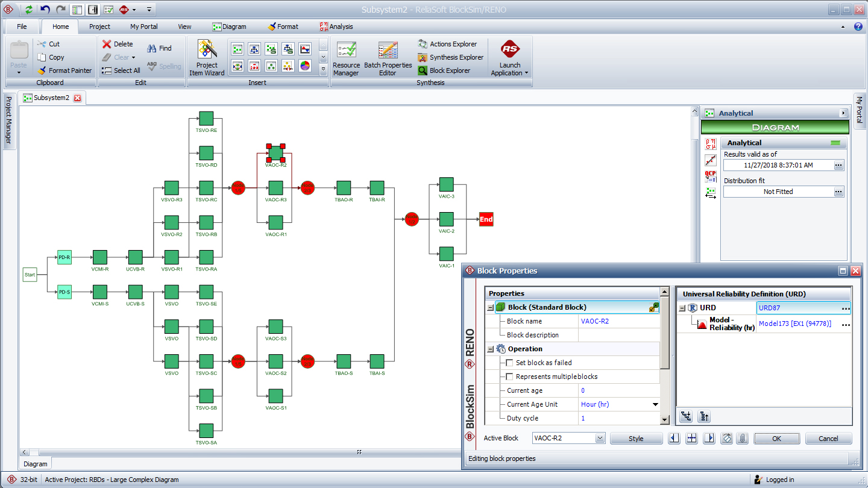Click the plot icon in Analytical panel
This screenshot has height=488, width=868.
[711, 160]
